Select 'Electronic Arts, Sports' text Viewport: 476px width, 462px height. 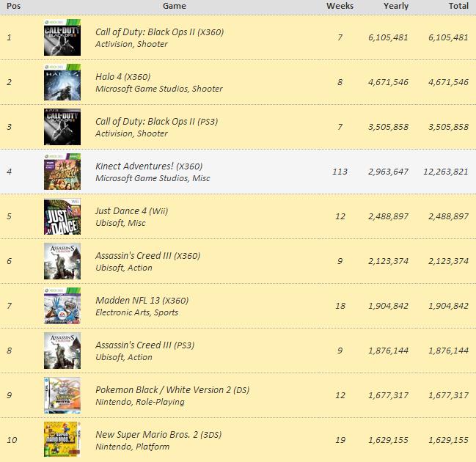(137, 312)
